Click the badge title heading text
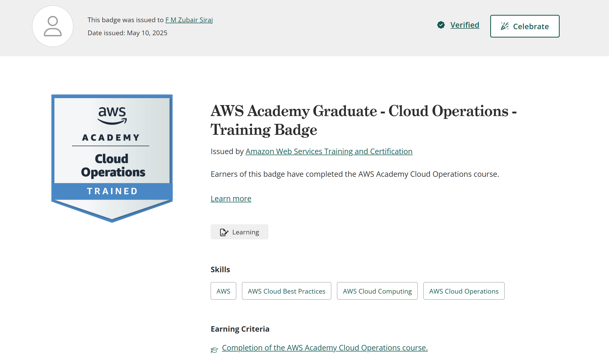 363,120
